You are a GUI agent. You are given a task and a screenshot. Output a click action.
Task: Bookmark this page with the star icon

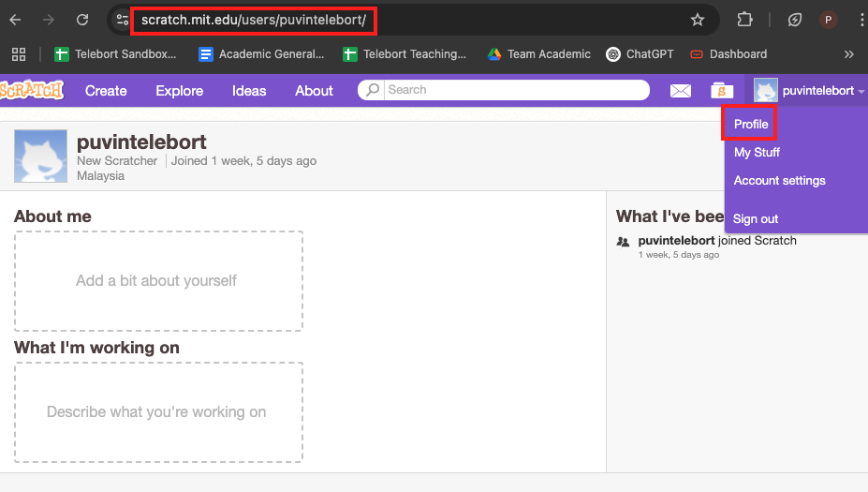coord(697,20)
